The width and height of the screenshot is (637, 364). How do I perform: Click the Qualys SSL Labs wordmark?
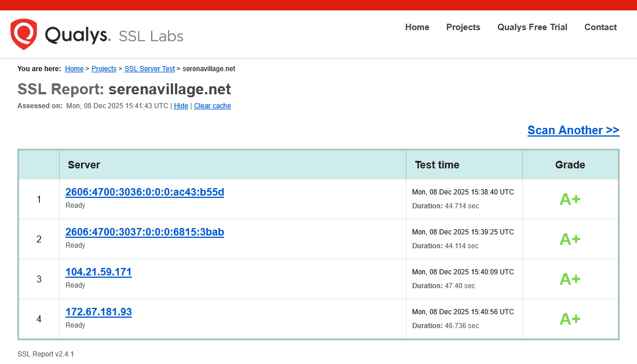114,35
